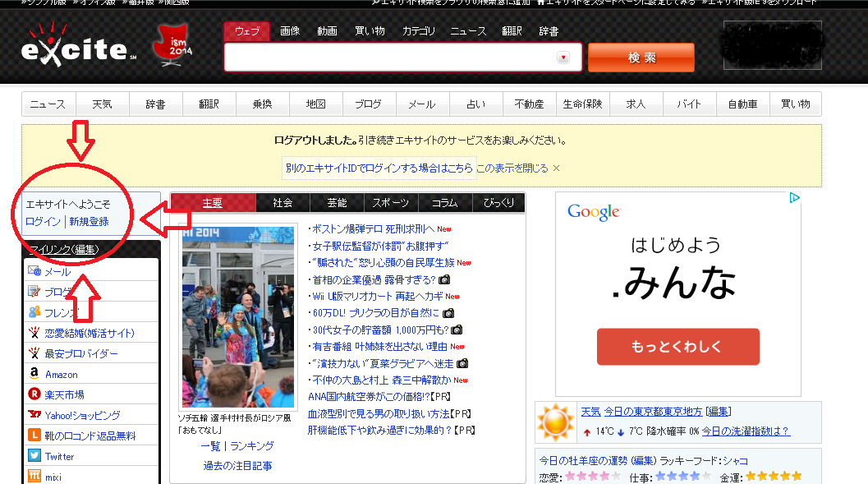
Task: Click camera icon next to 夏菜グラビア headline
Action: coord(462,363)
